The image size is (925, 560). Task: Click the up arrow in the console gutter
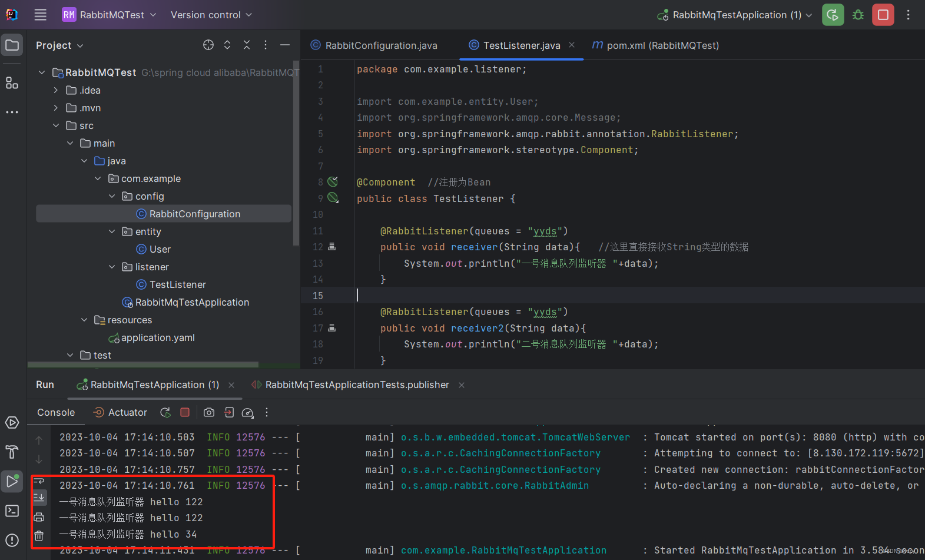(x=39, y=440)
